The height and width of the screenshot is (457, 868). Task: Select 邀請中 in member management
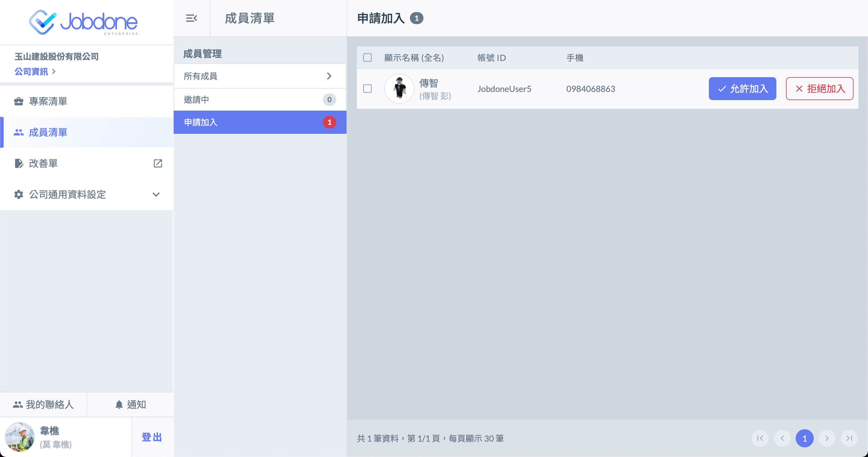(260, 100)
